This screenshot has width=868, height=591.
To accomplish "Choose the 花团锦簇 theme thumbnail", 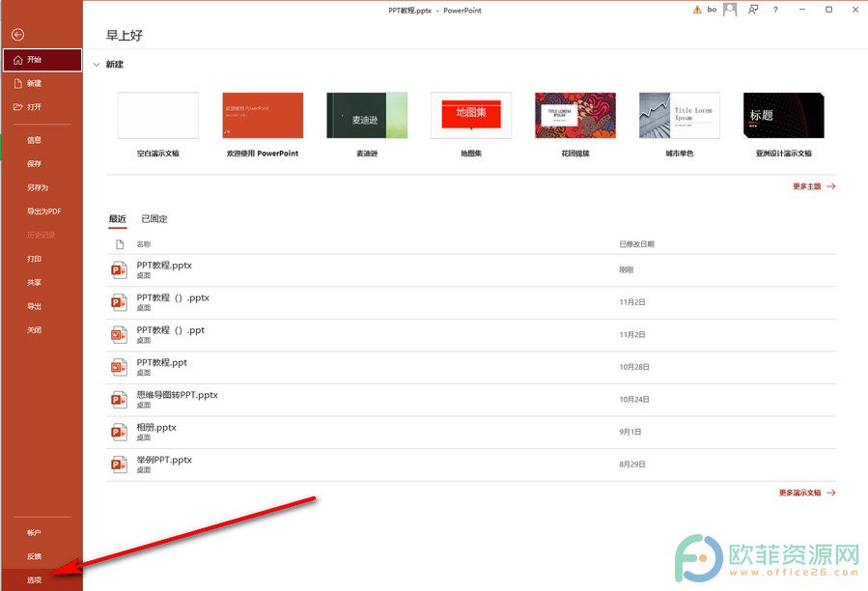I will [575, 116].
